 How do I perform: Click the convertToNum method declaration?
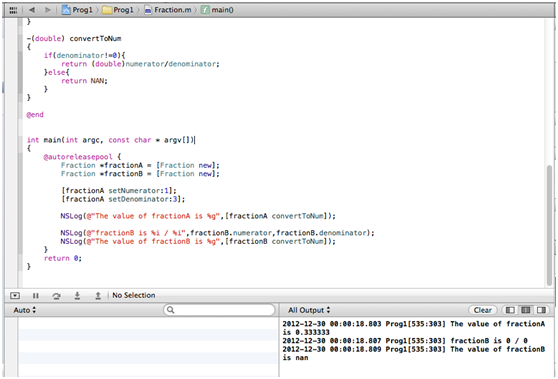coord(74,38)
